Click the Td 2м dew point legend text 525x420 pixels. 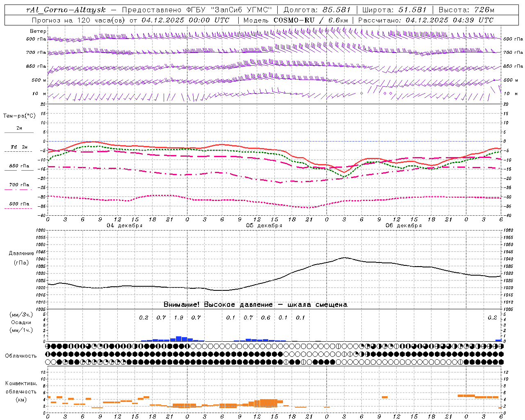(x=19, y=147)
